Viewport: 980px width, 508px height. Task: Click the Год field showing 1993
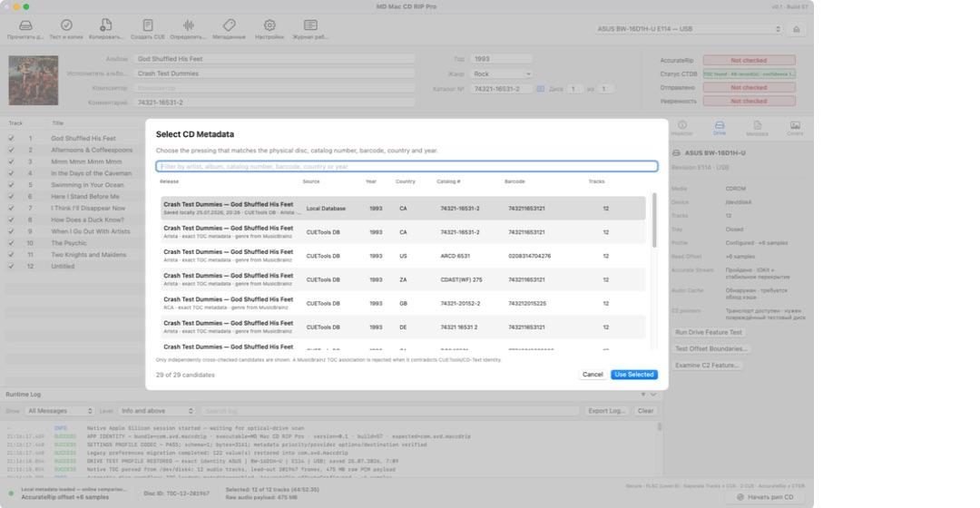[501, 59]
